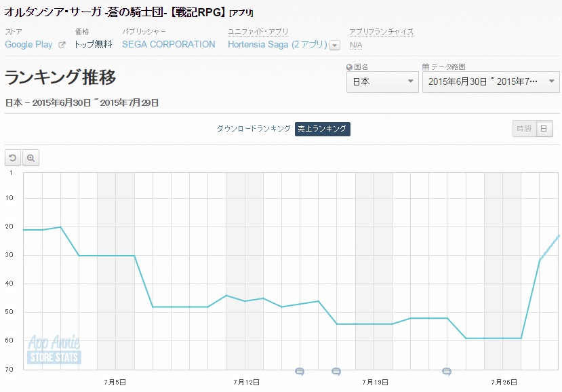The image size is (562, 392).
Task: Open the first comment bubble marker after 7月12日
Action: click(300, 372)
